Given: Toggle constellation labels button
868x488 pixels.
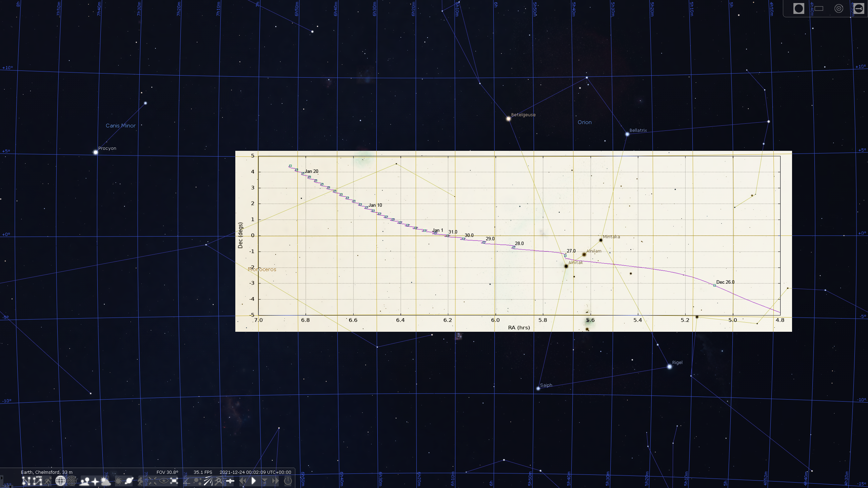Looking at the screenshot, I should point(37,481).
